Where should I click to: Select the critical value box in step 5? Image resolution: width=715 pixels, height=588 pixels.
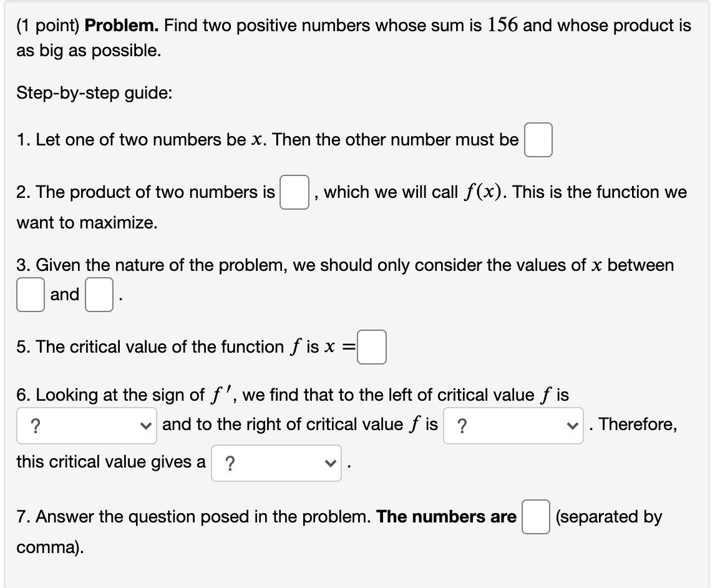[372, 347]
